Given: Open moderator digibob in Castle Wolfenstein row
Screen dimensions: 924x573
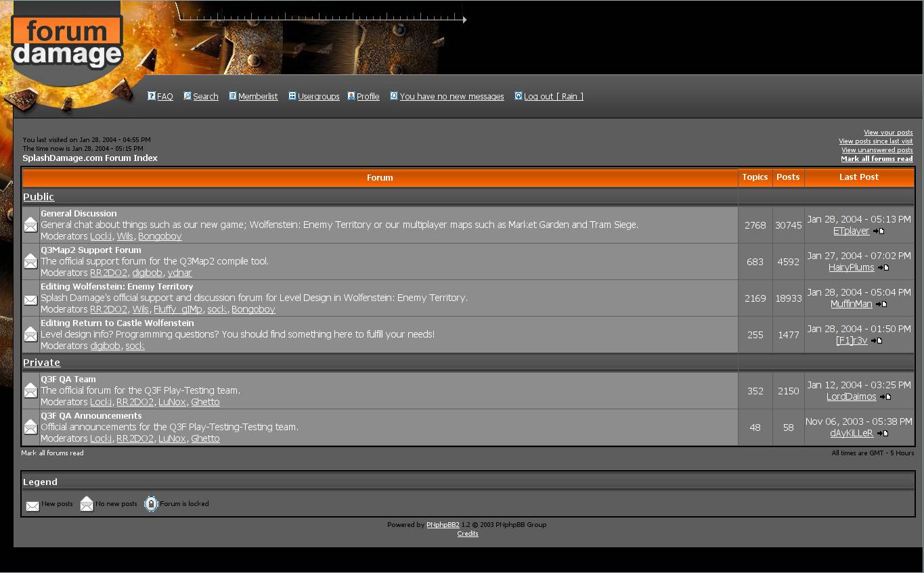Looking at the screenshot, I should 106,346.
